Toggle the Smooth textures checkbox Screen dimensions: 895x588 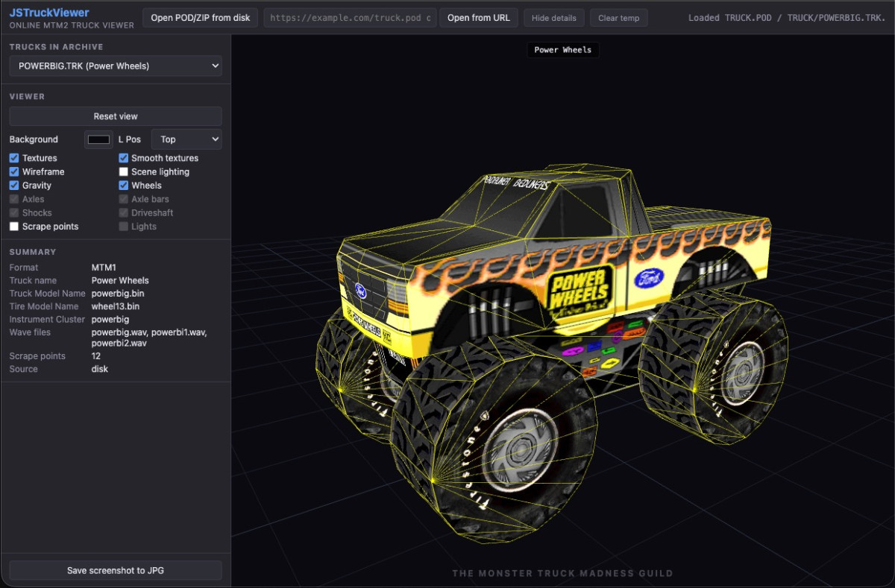click(124, 158)
